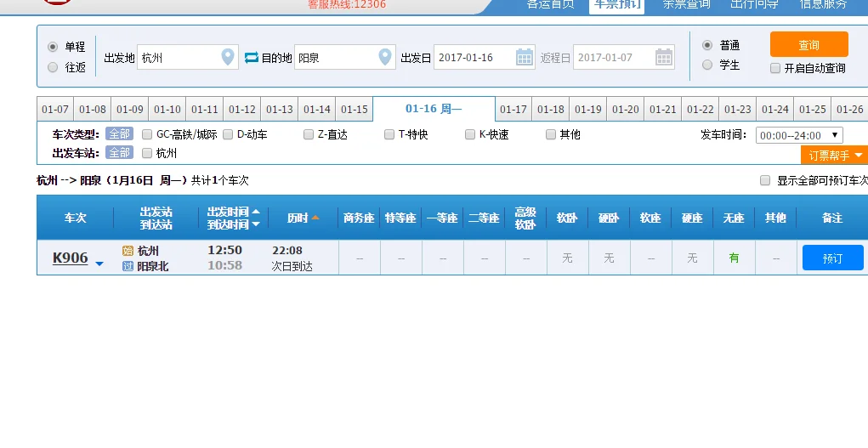Check T-特快 train type filter
Screen dimensions: 868x448
[x=389, y=134]
